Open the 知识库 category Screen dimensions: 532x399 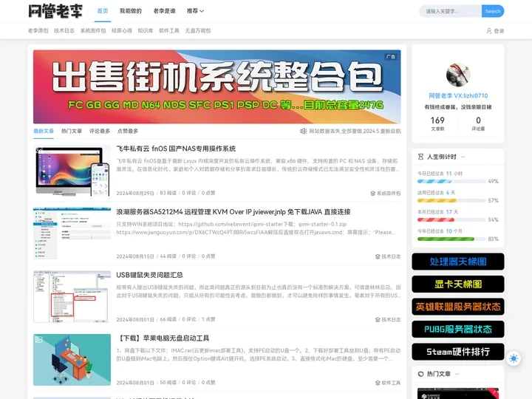[146, 30]
